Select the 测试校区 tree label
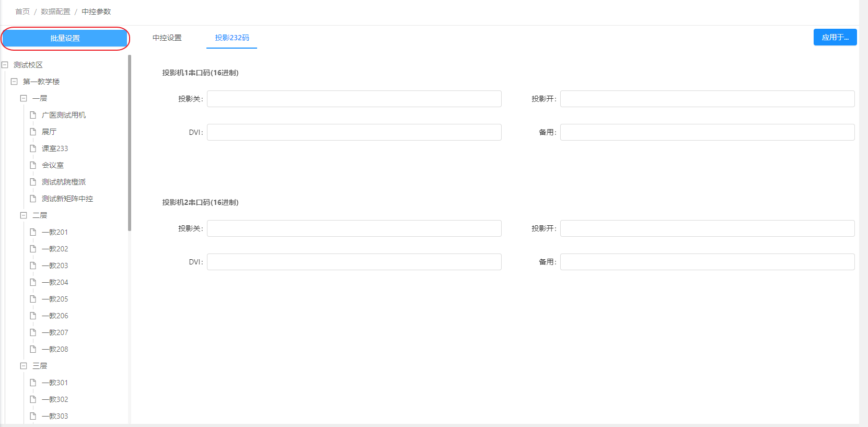The image size is (868, 427). click(28, 65)
